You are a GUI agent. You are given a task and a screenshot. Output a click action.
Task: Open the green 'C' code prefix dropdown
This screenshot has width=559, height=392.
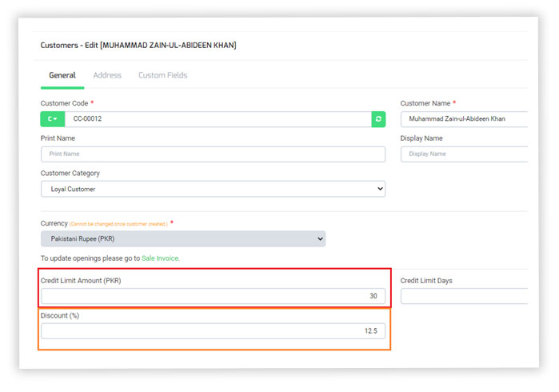coord(52,119)
